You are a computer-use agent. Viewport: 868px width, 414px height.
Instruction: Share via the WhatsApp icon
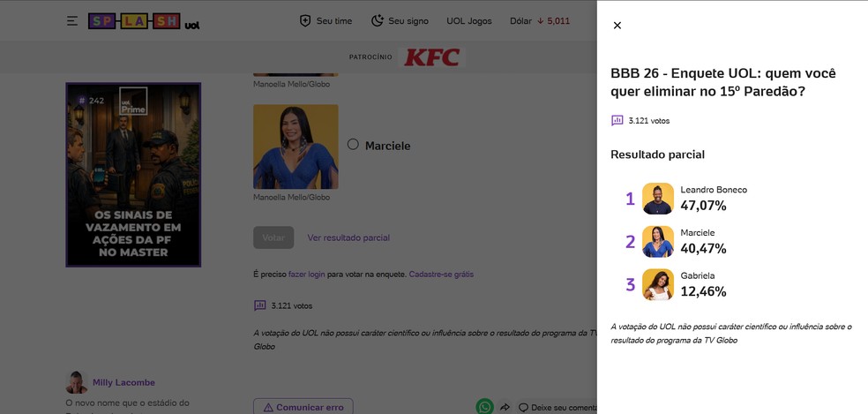click(x=485, y=407)
